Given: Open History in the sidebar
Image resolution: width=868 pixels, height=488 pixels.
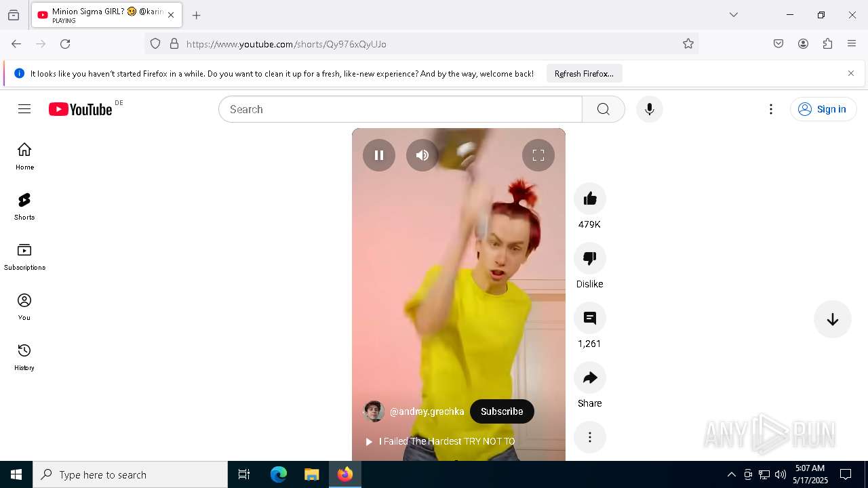Looking at the screenshot, I should (24, 357).
